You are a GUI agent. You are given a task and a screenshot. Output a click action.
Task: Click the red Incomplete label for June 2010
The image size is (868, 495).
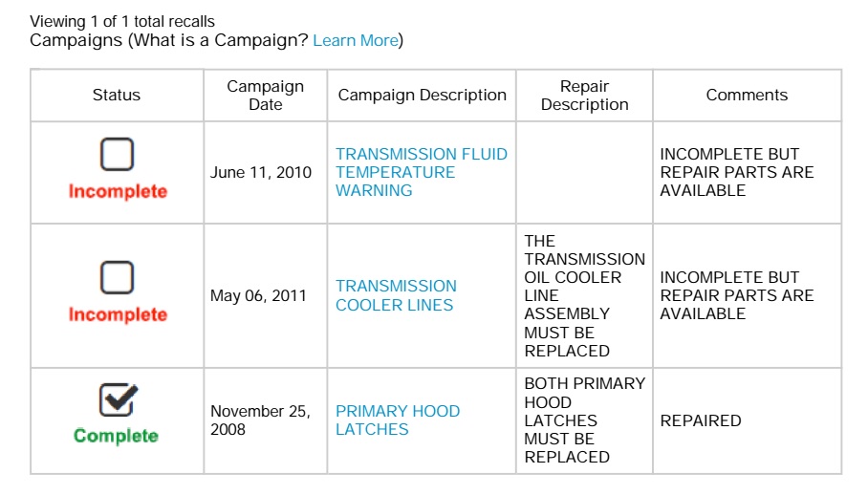(x=118, y=191)
